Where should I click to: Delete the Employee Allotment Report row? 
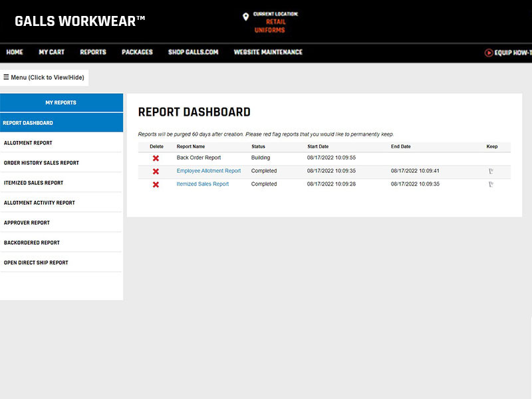tap(156, 172)
